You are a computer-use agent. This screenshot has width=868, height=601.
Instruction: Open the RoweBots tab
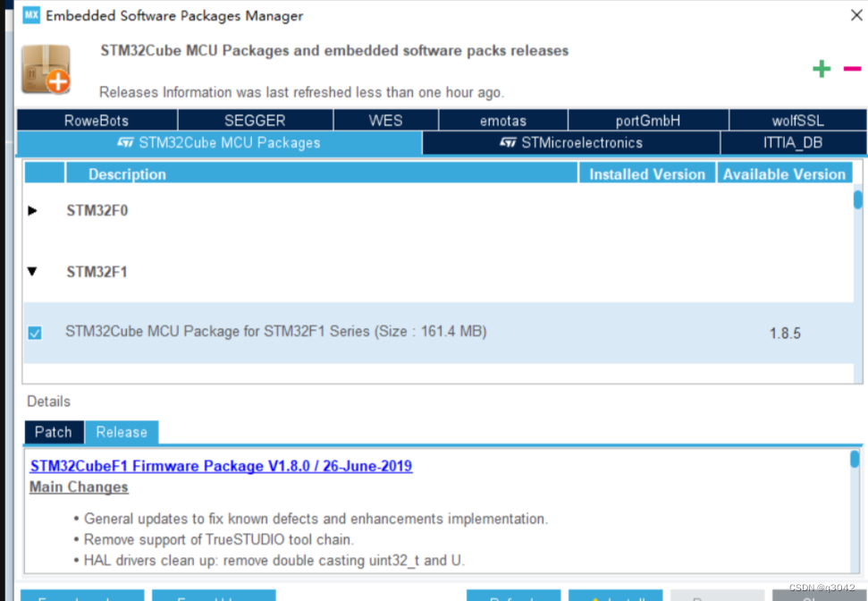click(x=97, y=120)
